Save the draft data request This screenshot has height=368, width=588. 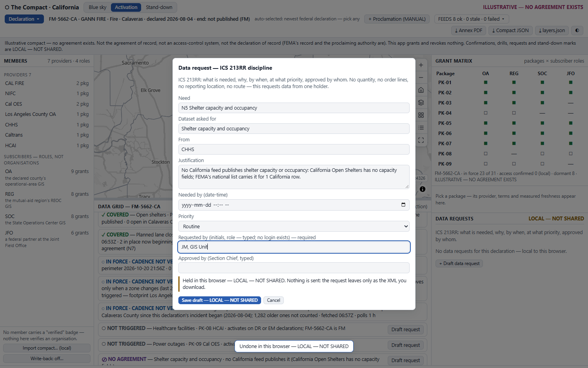coord(220,300)
